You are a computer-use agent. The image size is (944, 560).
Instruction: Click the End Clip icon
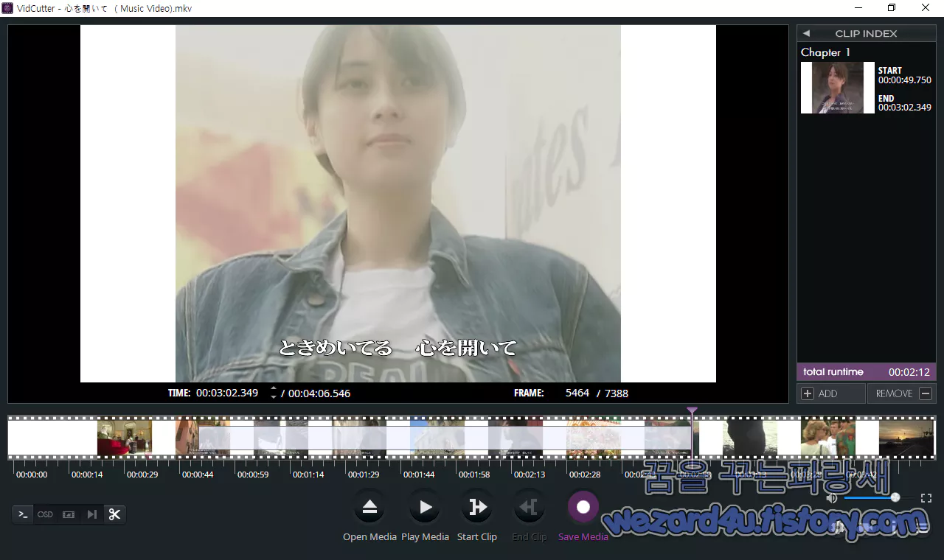tap(530, 507)
